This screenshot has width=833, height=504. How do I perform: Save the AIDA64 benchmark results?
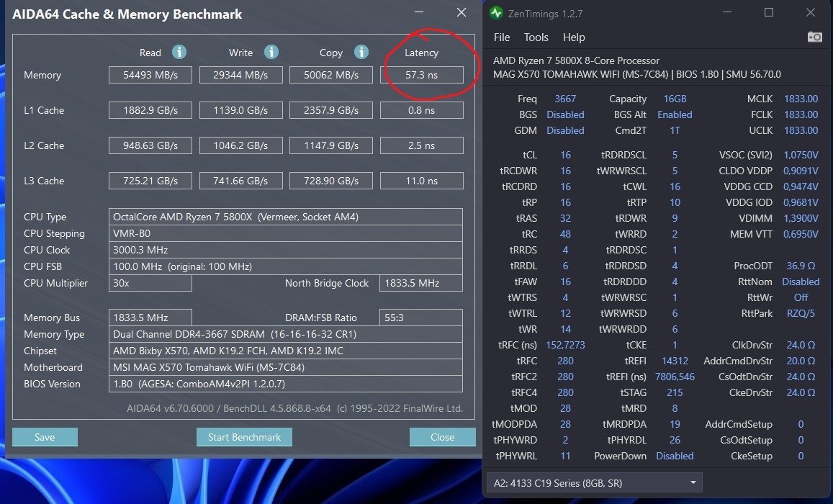point(45,437)
